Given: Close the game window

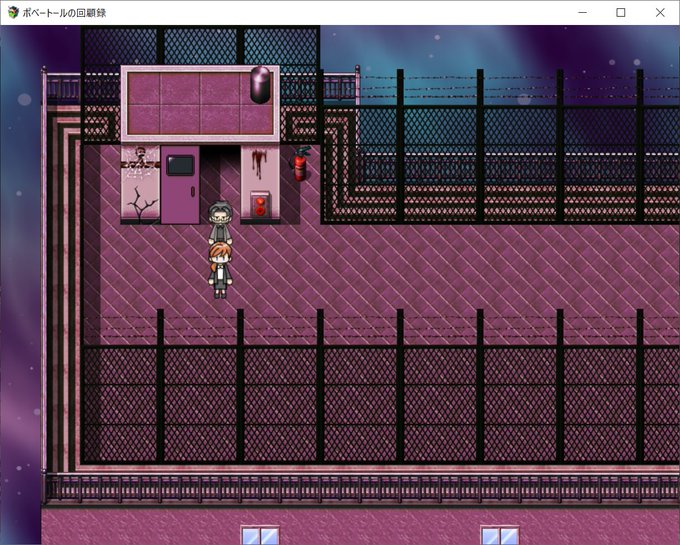Looking at the screenshot, I should click(x=660, y=13).
